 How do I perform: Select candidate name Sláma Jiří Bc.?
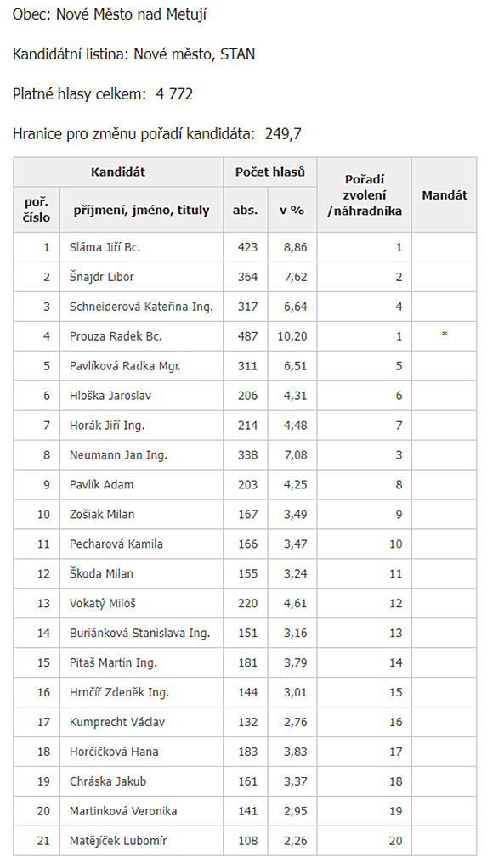105,247
